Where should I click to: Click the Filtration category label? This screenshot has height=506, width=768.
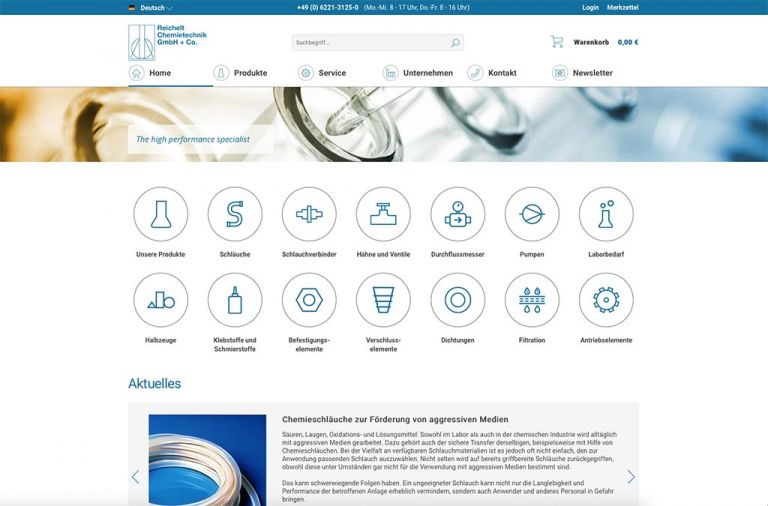coord(532,340)
